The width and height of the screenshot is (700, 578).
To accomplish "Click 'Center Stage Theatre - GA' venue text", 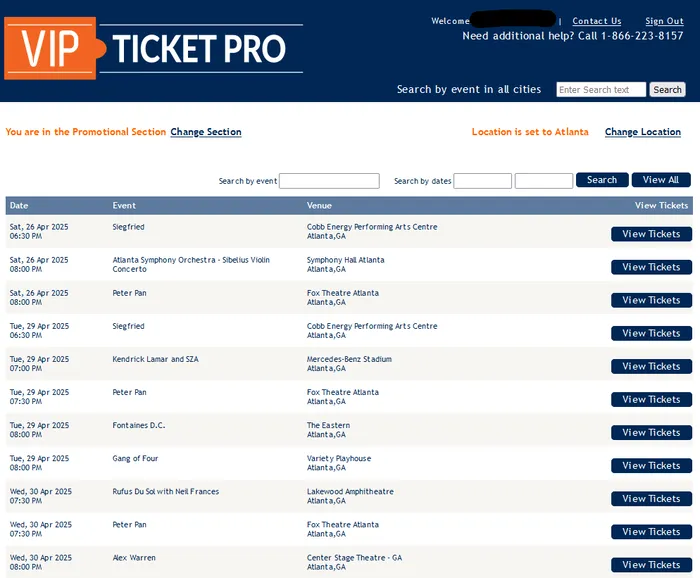I will click(354, 557).
